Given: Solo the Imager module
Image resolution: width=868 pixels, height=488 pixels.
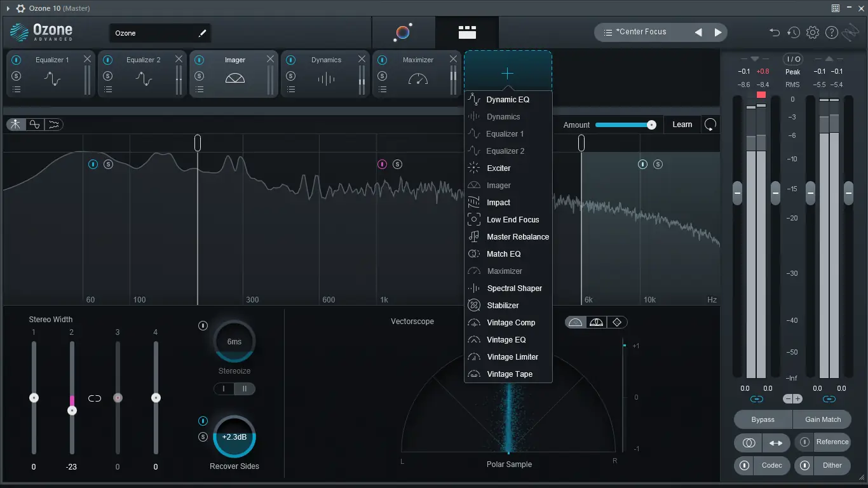Looking at the screenshot, I should pos(200,76).
